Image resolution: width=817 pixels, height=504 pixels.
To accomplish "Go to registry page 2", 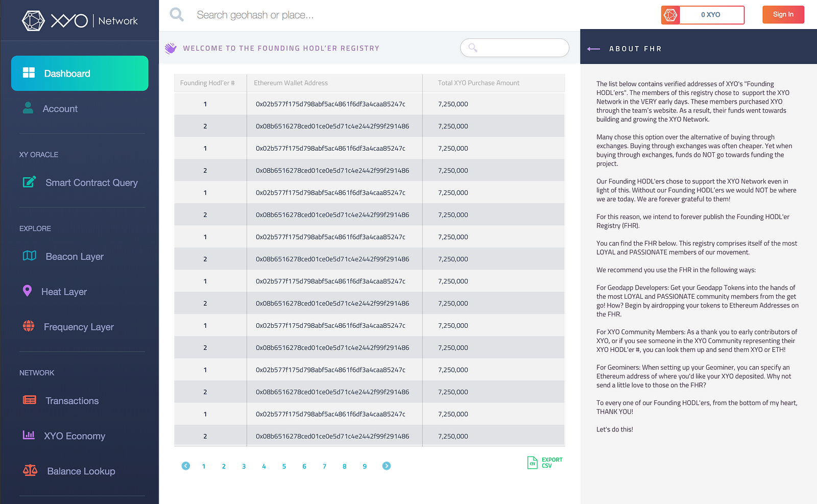I will (x=224, y=466).
